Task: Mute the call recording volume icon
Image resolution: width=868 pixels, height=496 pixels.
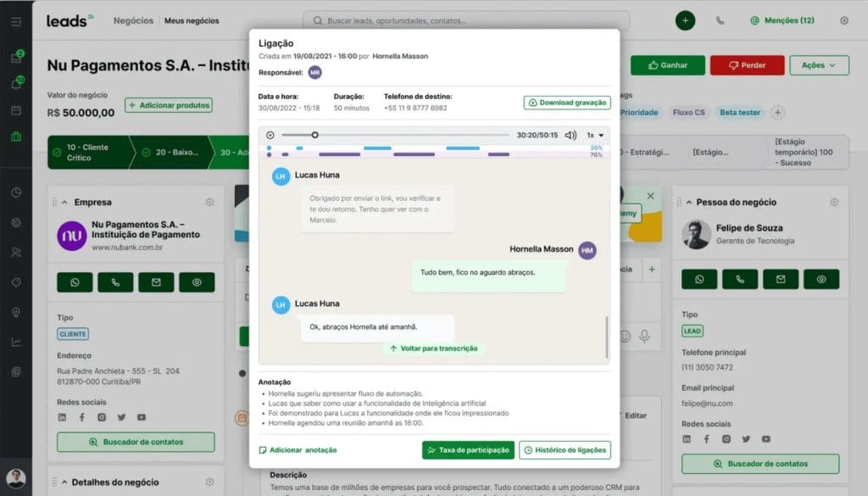Action: (x=570, y=135)
